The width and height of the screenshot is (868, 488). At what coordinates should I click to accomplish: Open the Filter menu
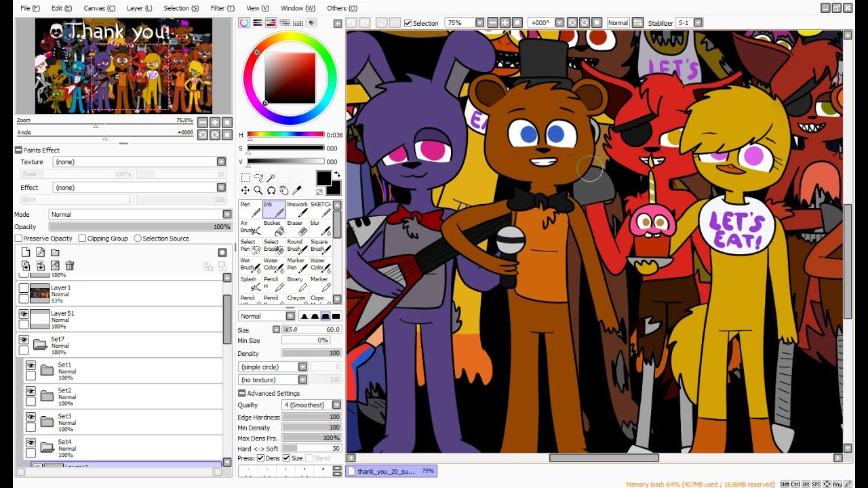coord(222,8)
